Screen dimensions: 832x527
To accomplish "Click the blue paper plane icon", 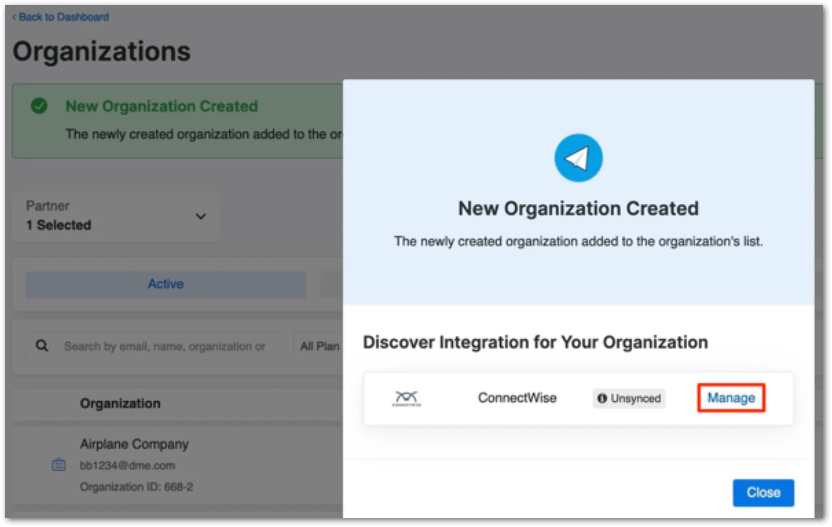I will 578,158.
